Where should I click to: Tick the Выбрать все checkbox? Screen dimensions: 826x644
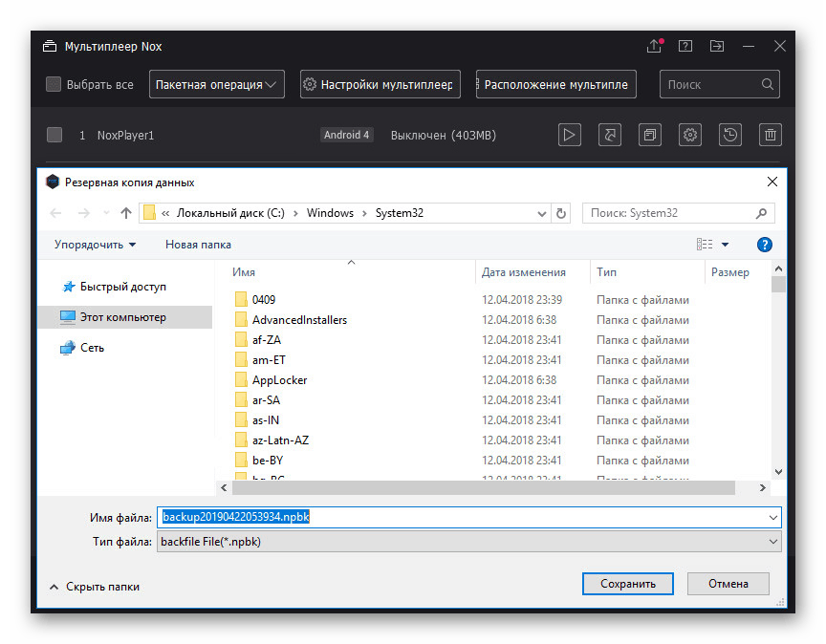54,84
